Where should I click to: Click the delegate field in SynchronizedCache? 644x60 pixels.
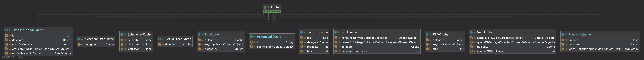tap(90, 44)
